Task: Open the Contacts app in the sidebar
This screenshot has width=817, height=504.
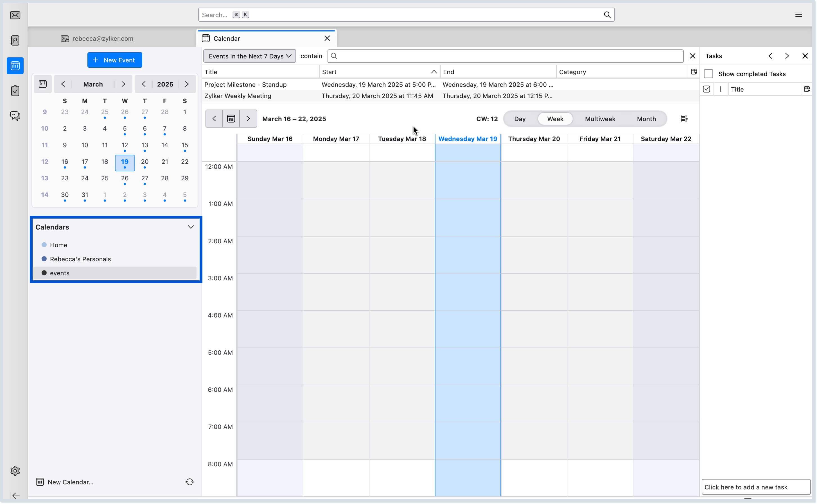Action: tap(15, 40)
